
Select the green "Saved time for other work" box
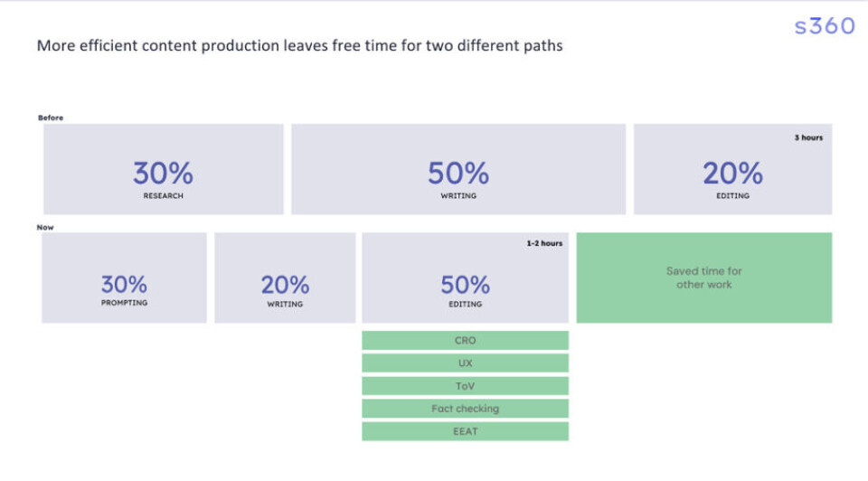pos(704,278)
